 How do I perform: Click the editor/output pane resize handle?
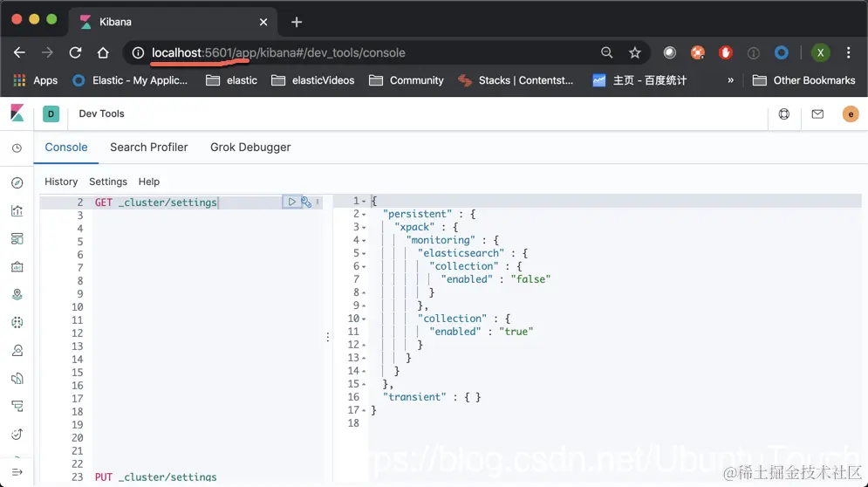pos(328,337)
